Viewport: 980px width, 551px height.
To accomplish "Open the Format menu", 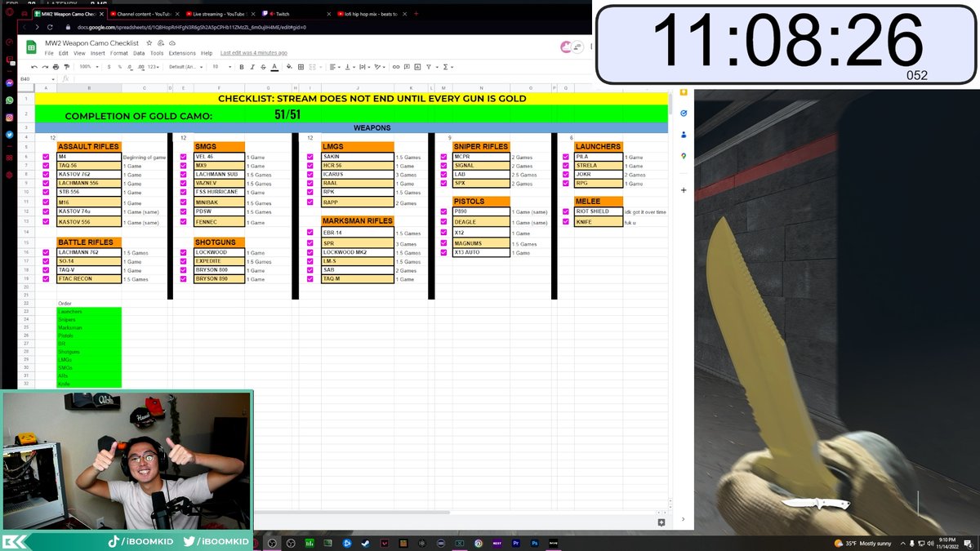I will click(x=119, y=53).
